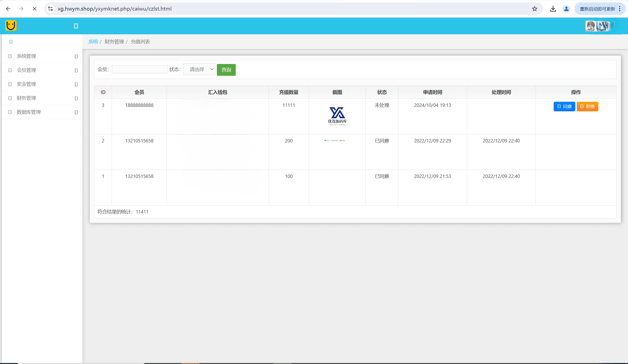The width and height of the screenshot is (628, 364).
Task: Click the sidebar home icon above 系统管理
Action: [11, 42]
